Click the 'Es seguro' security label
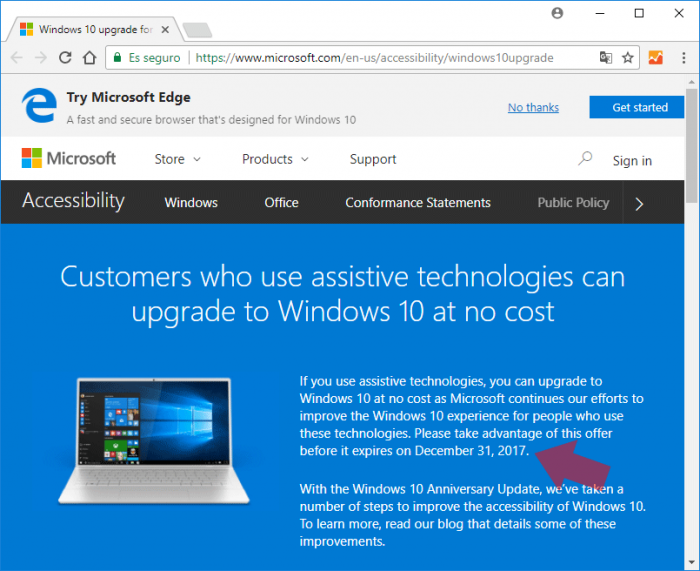Image resolution: width=700 pixels, height=571 pixels. pos(154,58)
